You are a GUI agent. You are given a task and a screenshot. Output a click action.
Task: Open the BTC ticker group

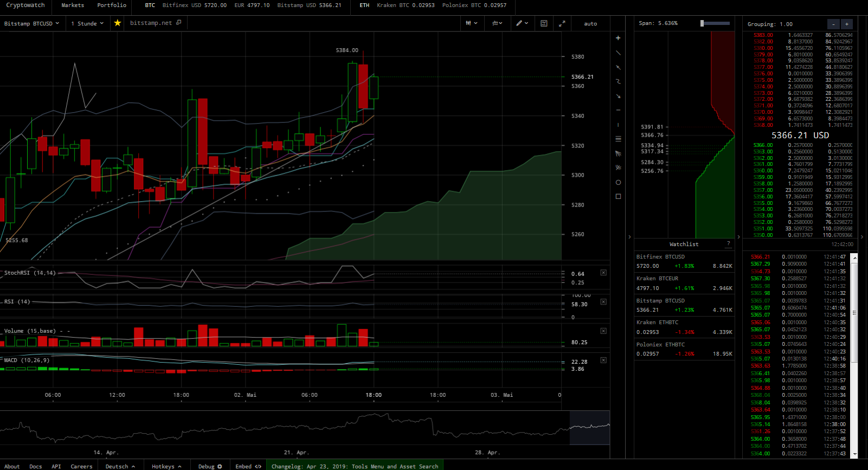[150, 5]
